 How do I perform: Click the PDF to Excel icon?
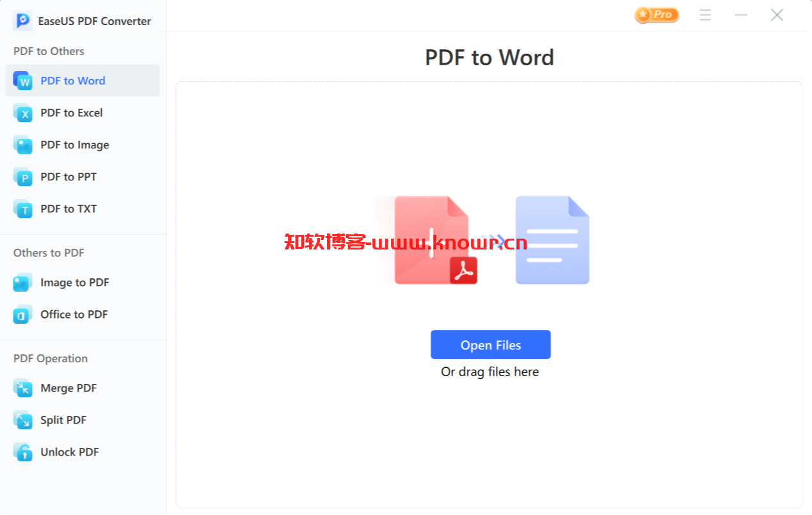[22, 113]
